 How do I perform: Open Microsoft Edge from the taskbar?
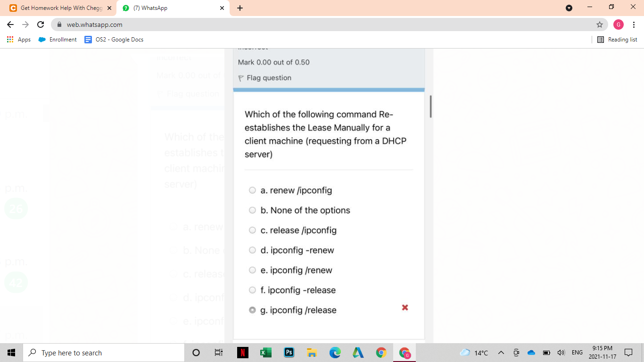335,353
